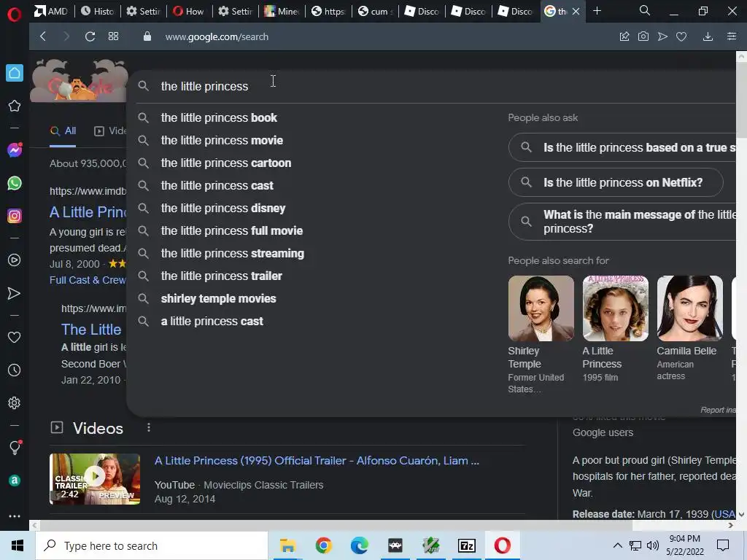The width and height of the screenshot is (747, 560).
Task: Play the 1995 Official Trailer video thumbnail
Action: click(95, 479)
